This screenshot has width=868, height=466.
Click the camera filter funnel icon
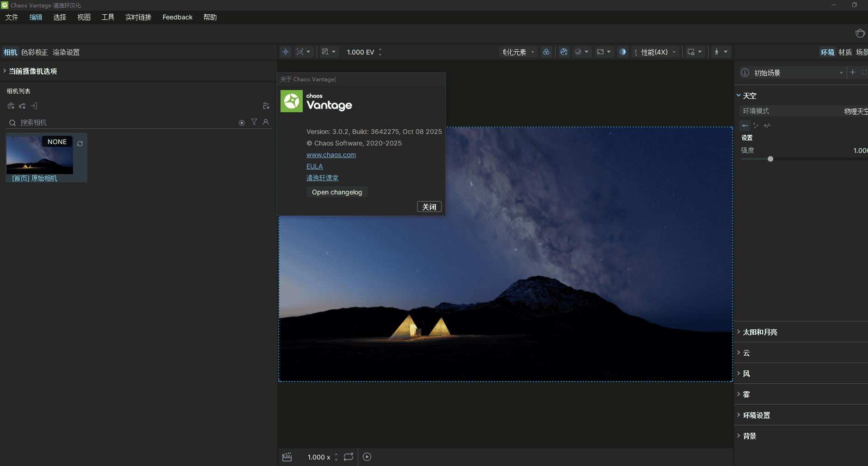click(x=254, y=122)
